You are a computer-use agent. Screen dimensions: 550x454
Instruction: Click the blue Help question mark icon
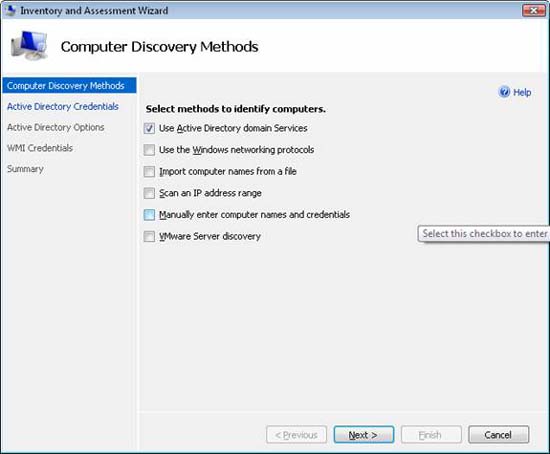504,92
